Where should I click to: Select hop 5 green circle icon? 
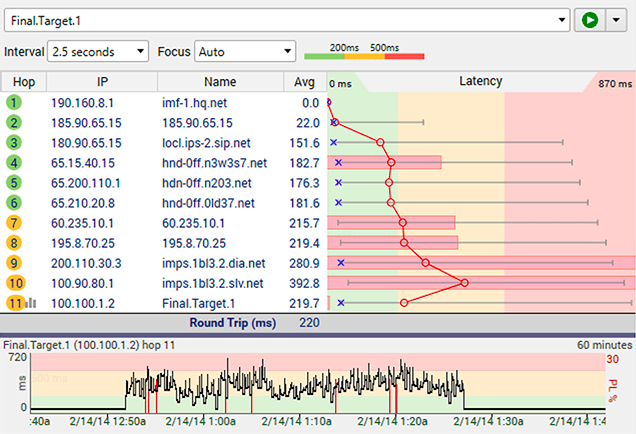coord(14,183)
